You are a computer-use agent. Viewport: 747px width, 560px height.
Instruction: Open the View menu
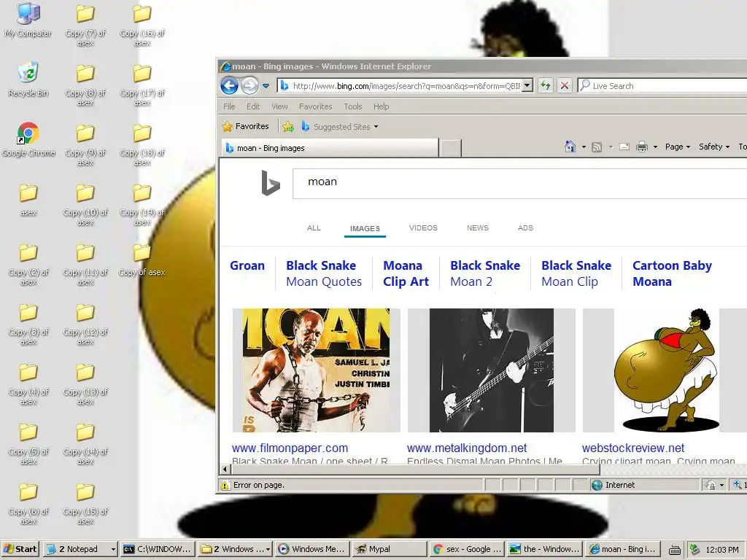point(279,106)
